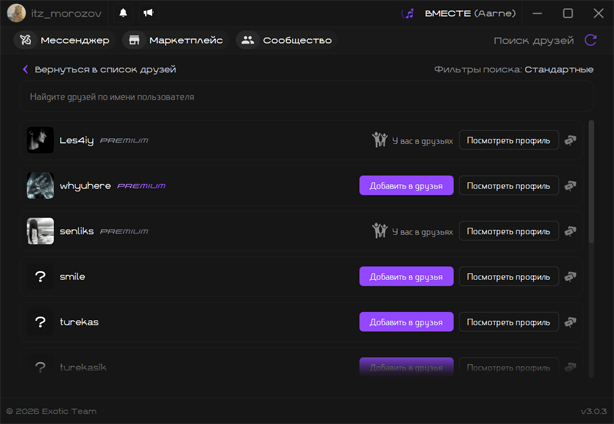614x424 pixels.
Task: Click the Сообщество people icon
Action: coord(248,40)
